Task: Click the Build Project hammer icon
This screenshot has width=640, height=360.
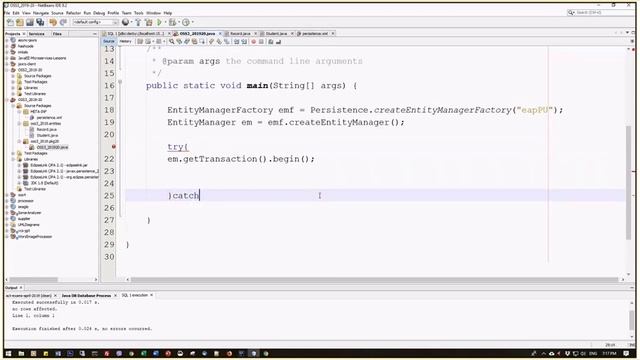Action: click(x=138, y=22)
